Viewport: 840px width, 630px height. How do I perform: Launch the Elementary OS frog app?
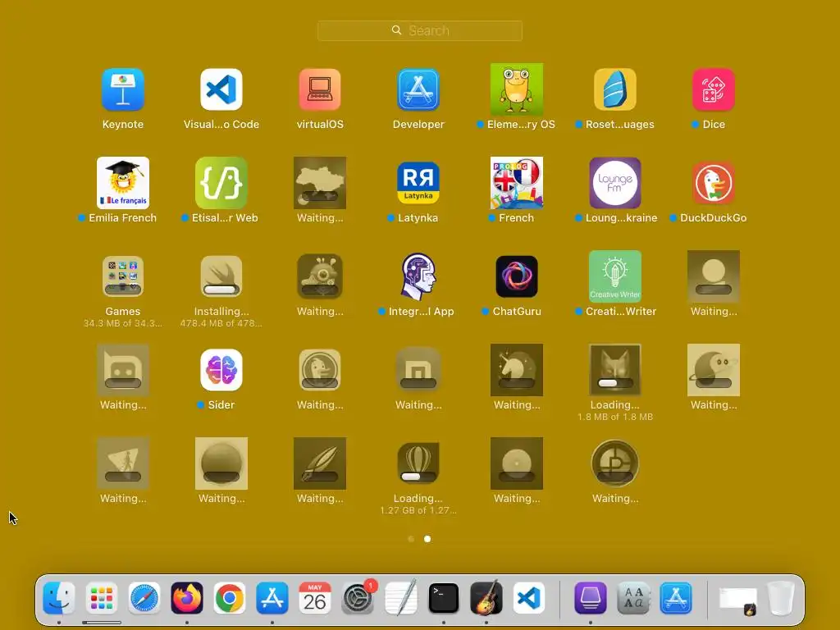coord(517,89)
